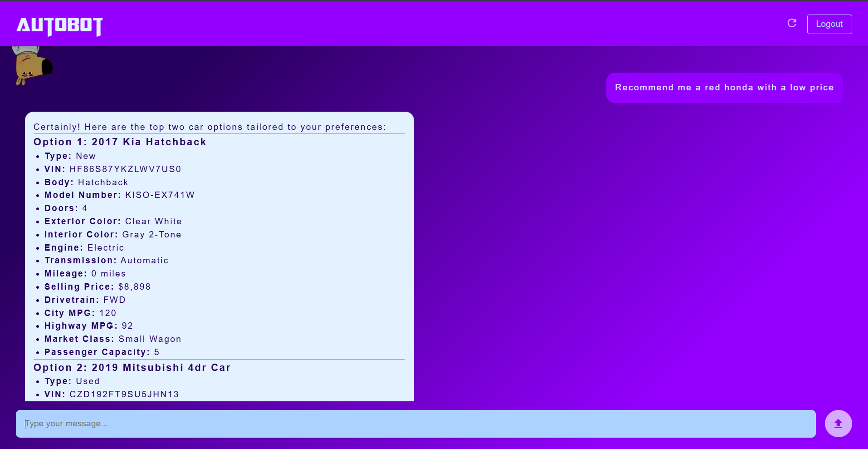Click the user message 'Recommend me a red honda'
The height and width of the screenshot is (449, 868).
click(724, 88)
